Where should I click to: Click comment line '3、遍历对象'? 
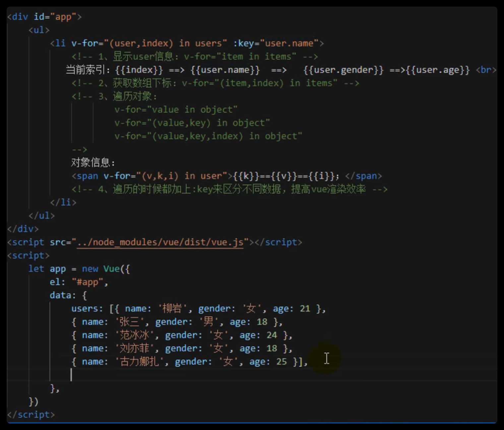[x=114, y=96]
